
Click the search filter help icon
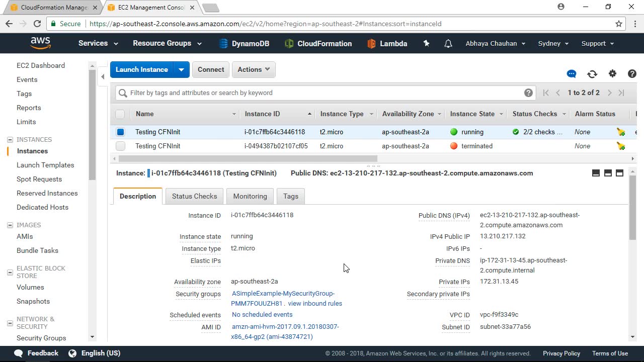(x=528, y=93)
